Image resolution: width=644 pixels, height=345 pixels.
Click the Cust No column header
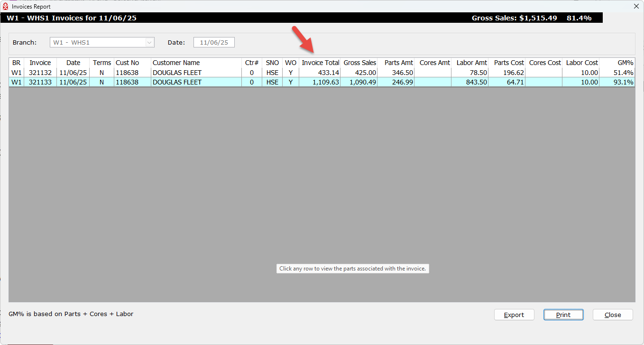[x=127, y=63]
